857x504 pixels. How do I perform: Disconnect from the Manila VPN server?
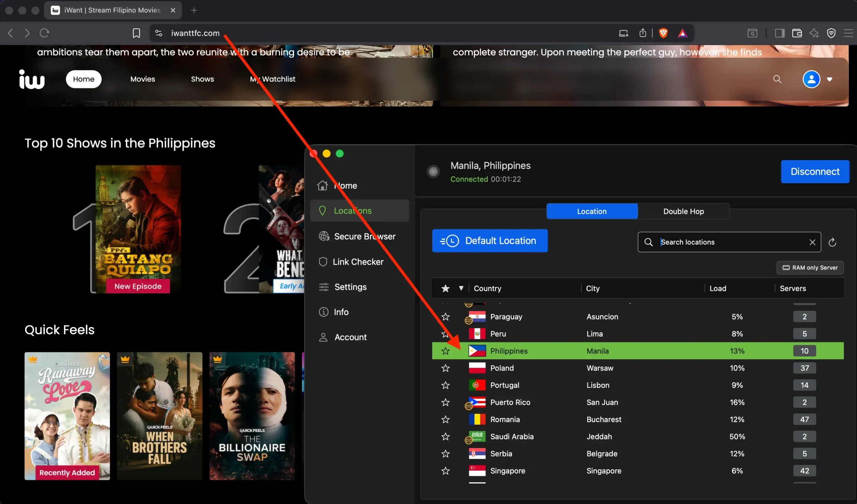[815, 171]
